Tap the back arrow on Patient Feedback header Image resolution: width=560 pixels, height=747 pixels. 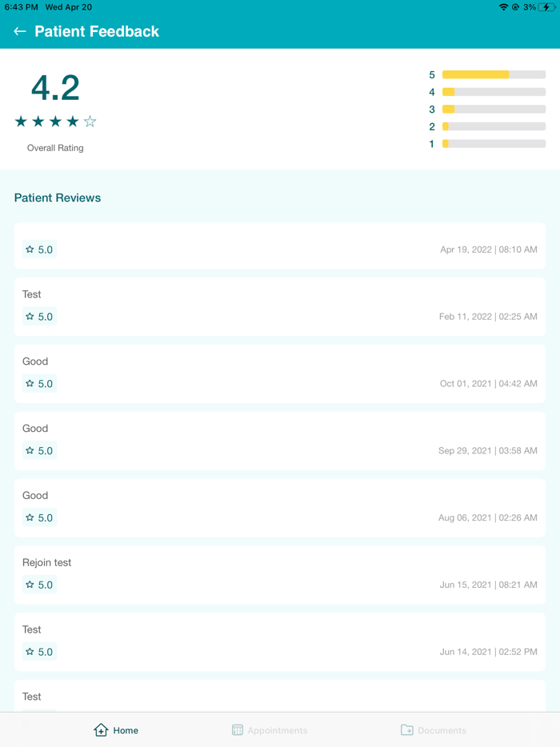click(x=19, y=31)
